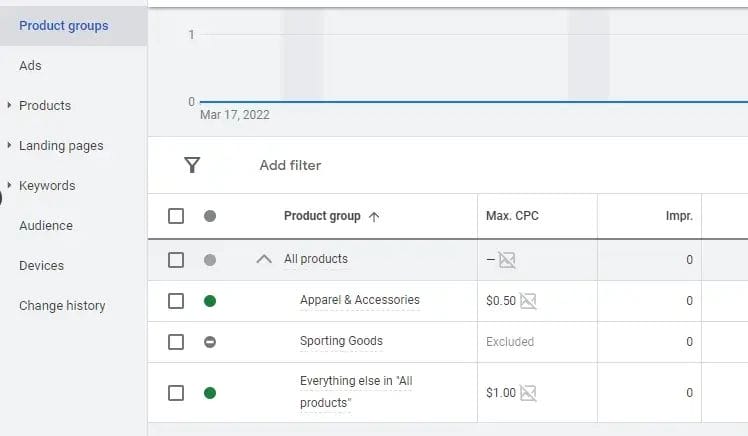Check the Apparel & Accessories row checkbox

[176, 301]
